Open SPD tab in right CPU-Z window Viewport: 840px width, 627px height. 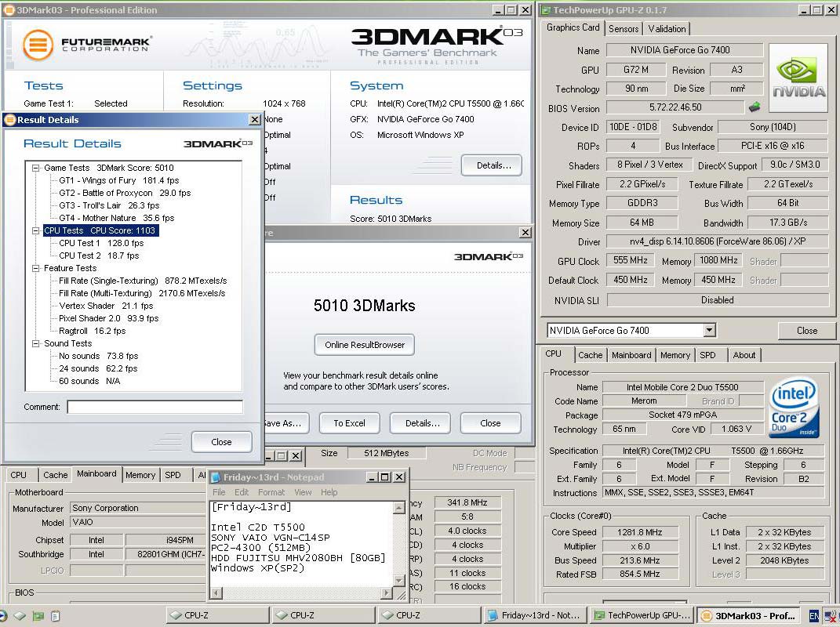point(707,355)
